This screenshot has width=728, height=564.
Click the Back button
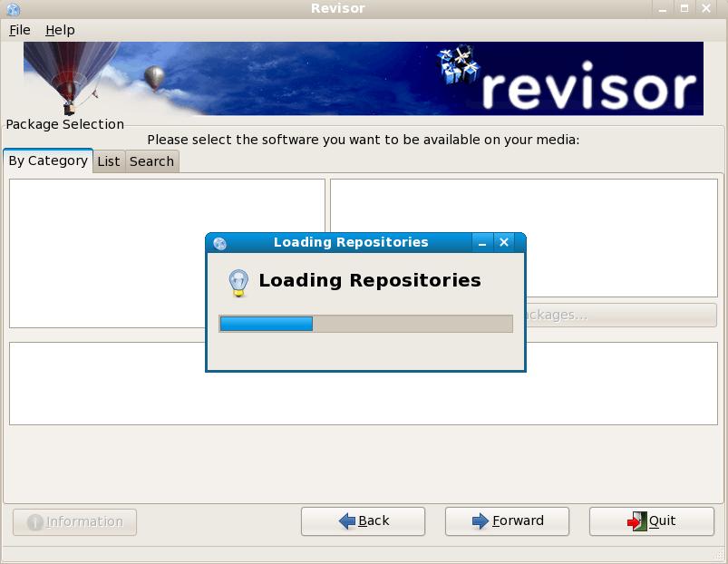click(x=363, y=521)
